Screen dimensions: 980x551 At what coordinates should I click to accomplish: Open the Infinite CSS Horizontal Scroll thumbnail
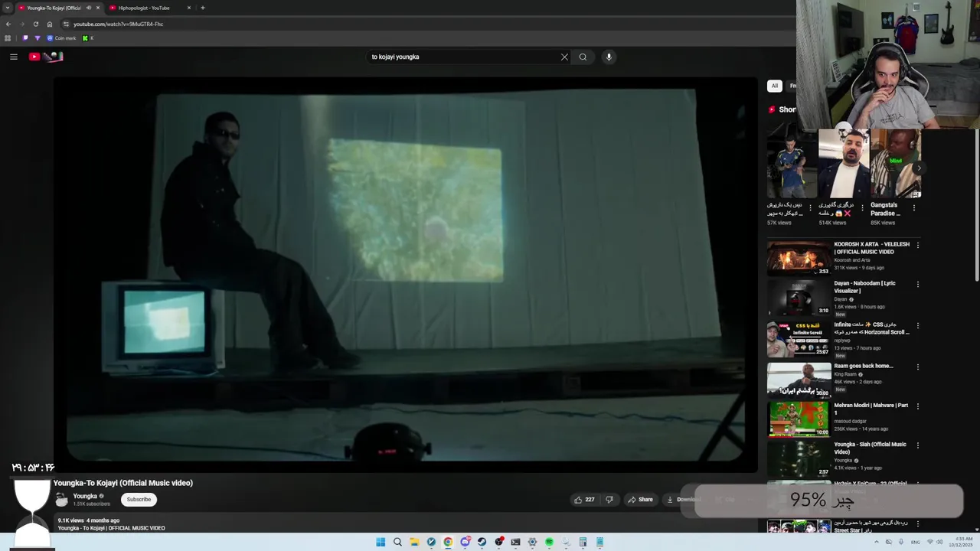799,338
